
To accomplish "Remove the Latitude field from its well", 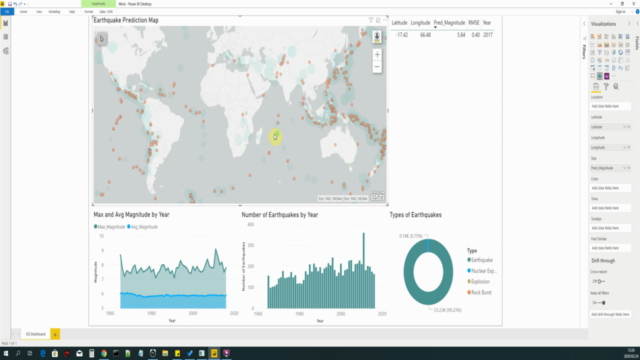I will pyautogui.click(x=629, y=127).
